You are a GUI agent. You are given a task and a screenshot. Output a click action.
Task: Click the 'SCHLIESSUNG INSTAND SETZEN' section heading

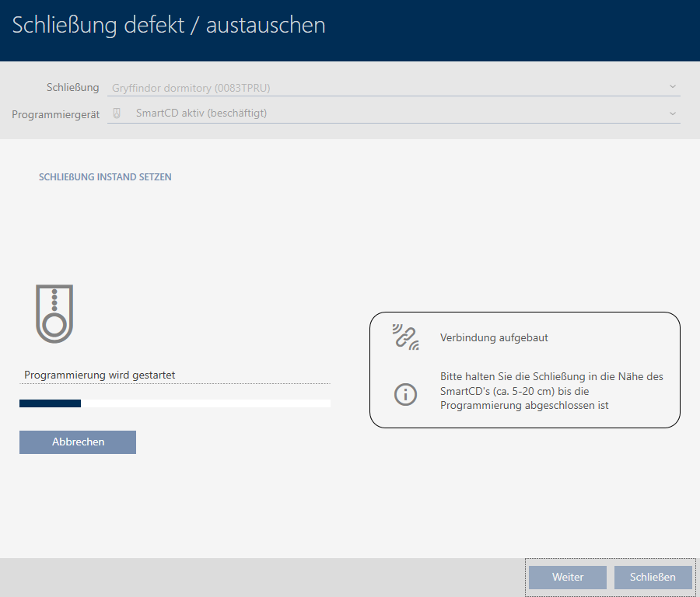(x=105, y=177)
